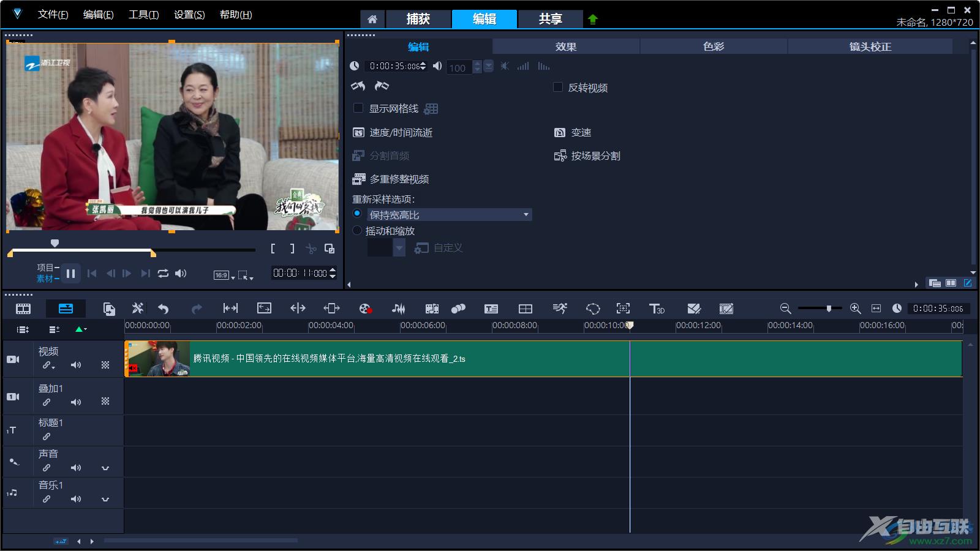Screen dimensions: 980x551
Task: Enable 反转视频 reverse video checkbox
Action: 558,87
